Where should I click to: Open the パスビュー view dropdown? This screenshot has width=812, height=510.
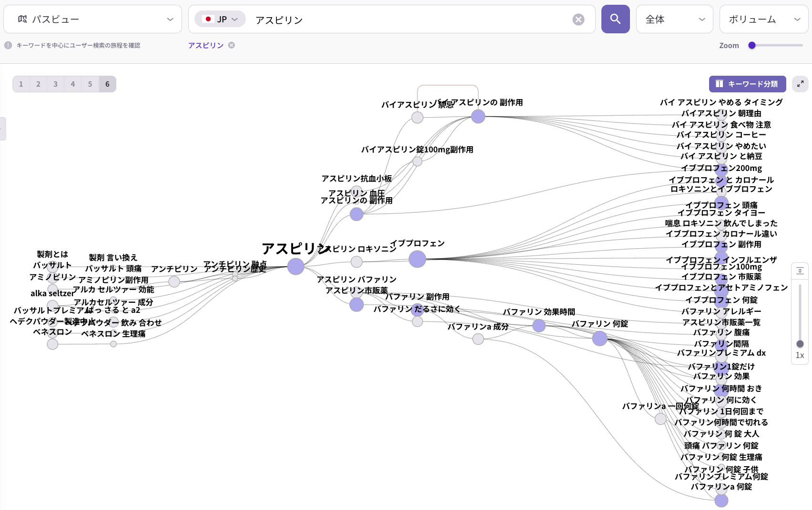(x=93, y=20)
